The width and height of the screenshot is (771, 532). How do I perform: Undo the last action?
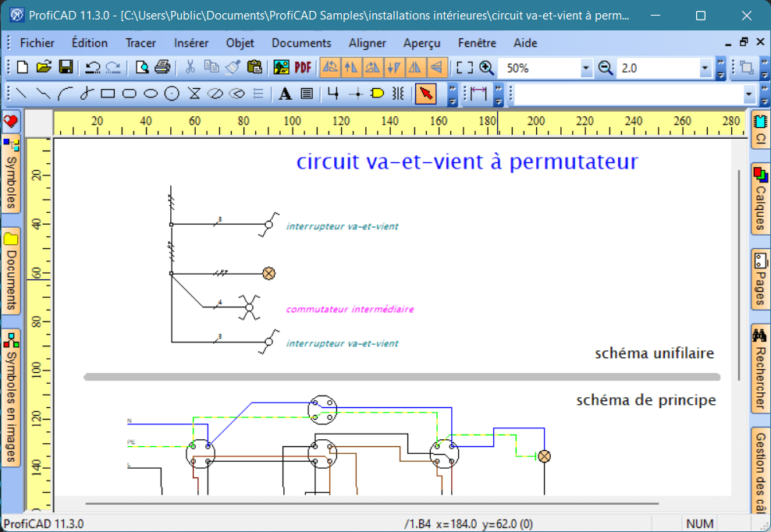tap(92, 67)
